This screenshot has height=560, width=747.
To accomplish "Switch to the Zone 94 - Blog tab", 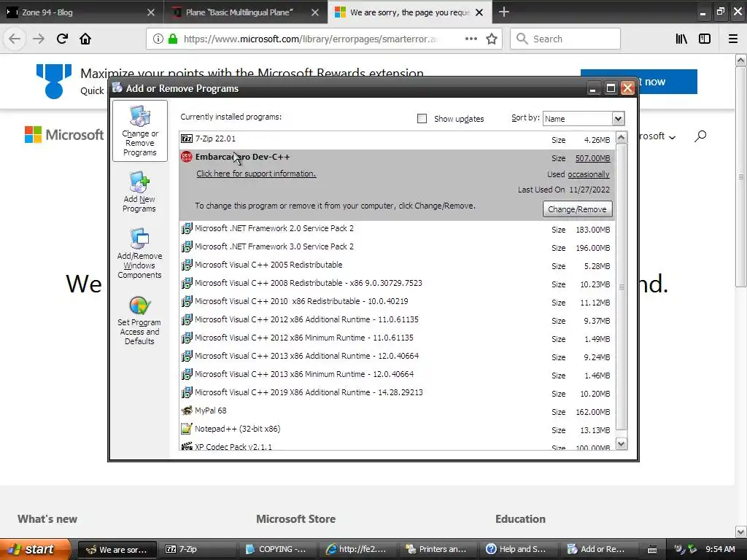I will click(82, 12).
